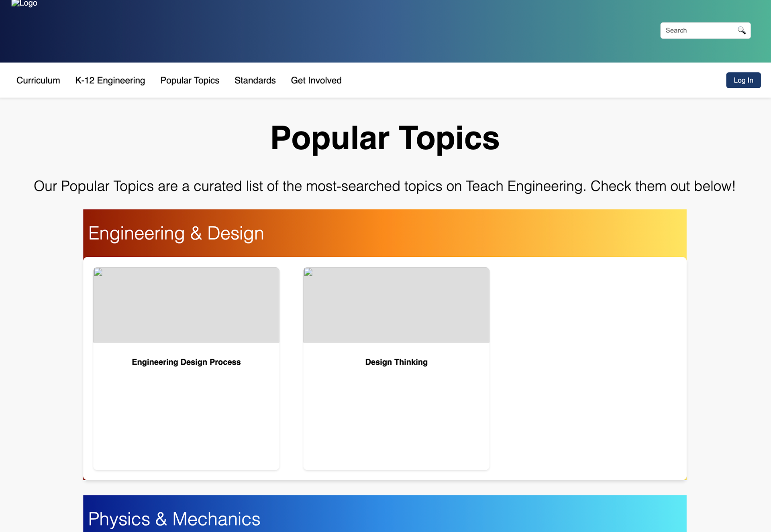Open the K-12 Engineering menu

coord(110,80)
